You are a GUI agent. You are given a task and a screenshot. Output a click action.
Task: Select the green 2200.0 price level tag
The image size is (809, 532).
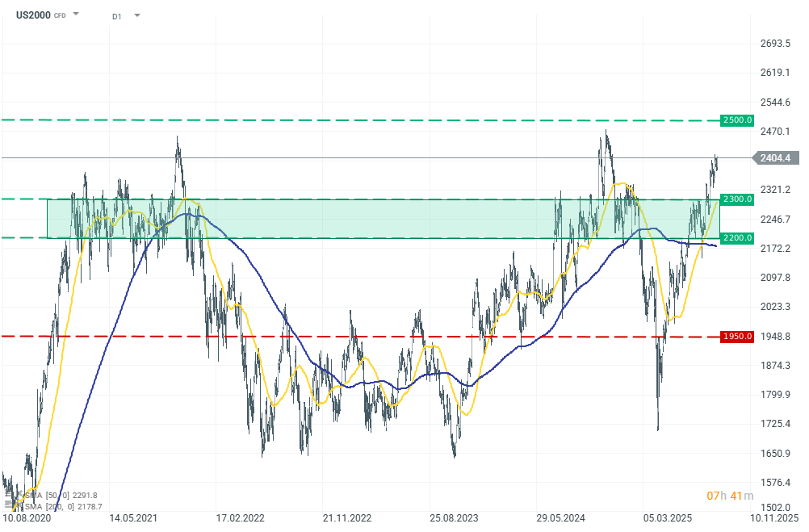tap(737, 238)
